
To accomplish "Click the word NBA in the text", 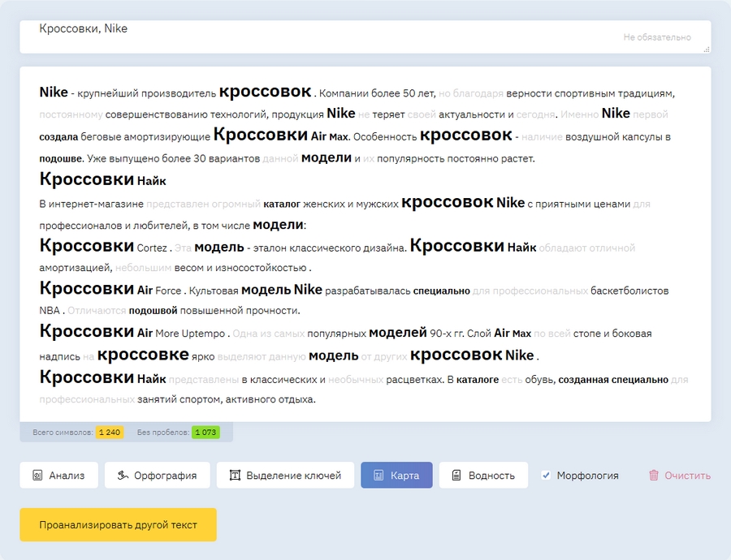I will coord(50,310).
